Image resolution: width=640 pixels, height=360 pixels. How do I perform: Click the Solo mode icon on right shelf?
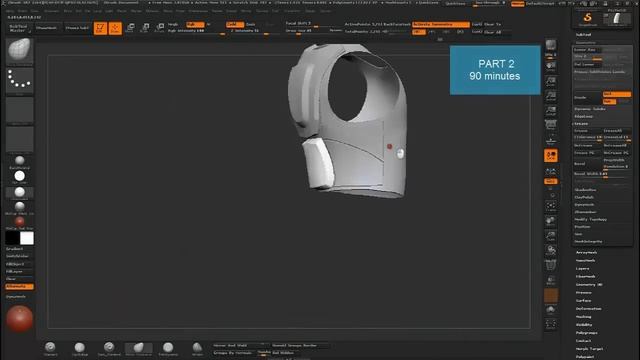coord(551,311)
